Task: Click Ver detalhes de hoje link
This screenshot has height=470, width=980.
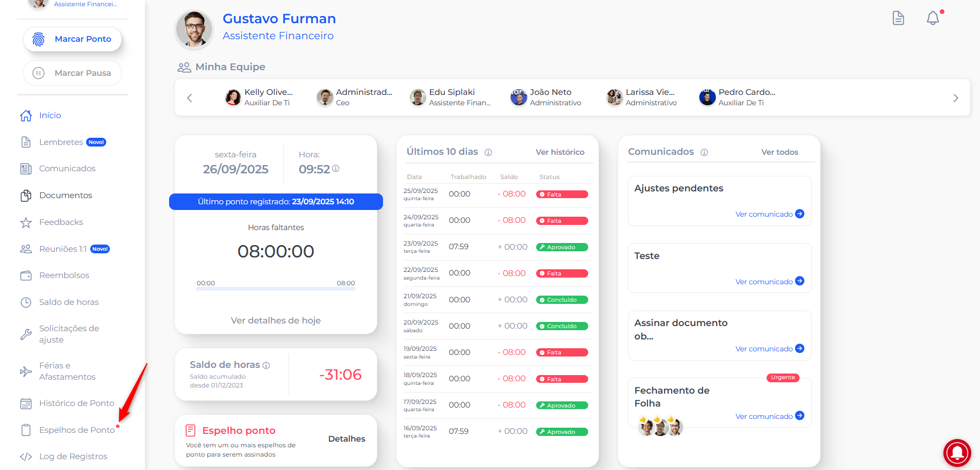Action: pos(276,320)
